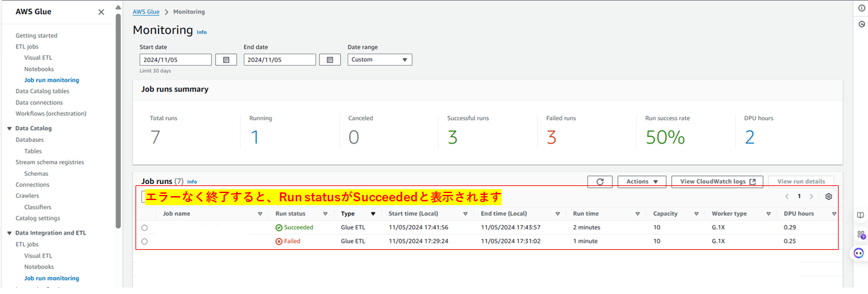Go to previous page of job runs
Viewport: 868px width, 294px height.
[x=787, y=197]
